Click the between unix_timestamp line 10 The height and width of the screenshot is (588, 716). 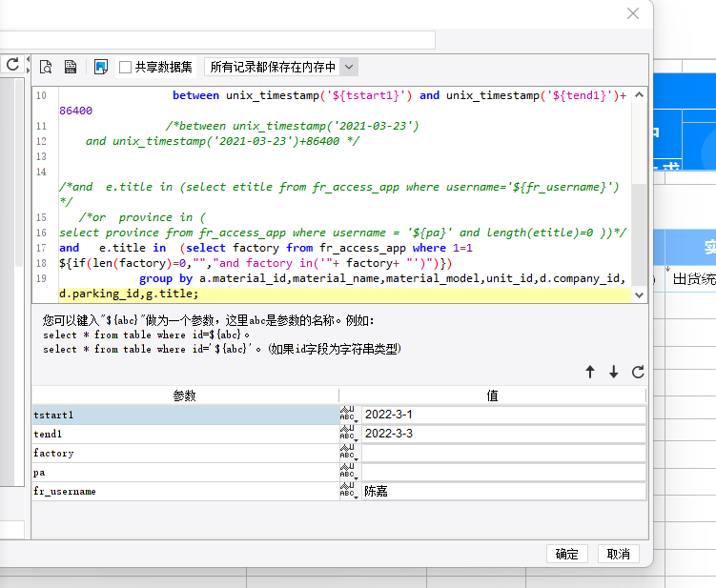(x=399, y=95)
